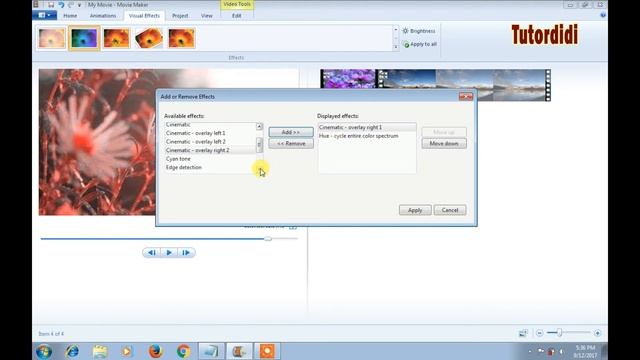This screenshot has height=360, width=640.
Task: Show hidden system tray icons arrow
Action: click(530, 351)
